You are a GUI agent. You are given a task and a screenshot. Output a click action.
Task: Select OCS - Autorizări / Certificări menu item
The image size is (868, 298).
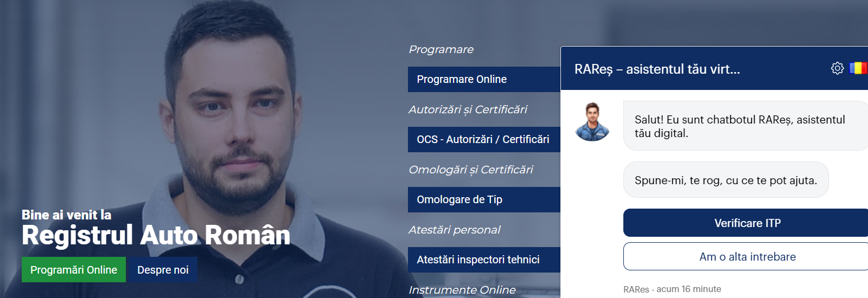(483, 140)
